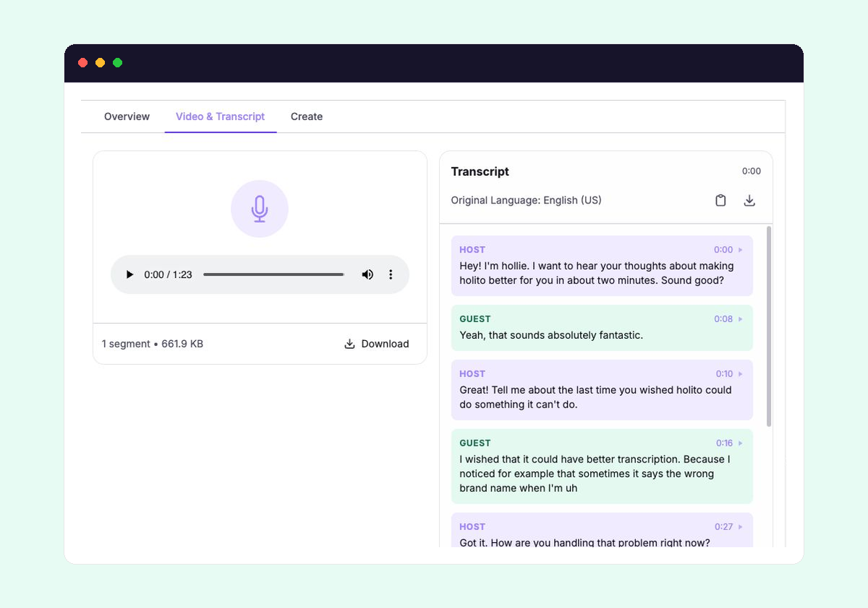
Task: Click the purple microphone icon
Action: click(260, 208)
